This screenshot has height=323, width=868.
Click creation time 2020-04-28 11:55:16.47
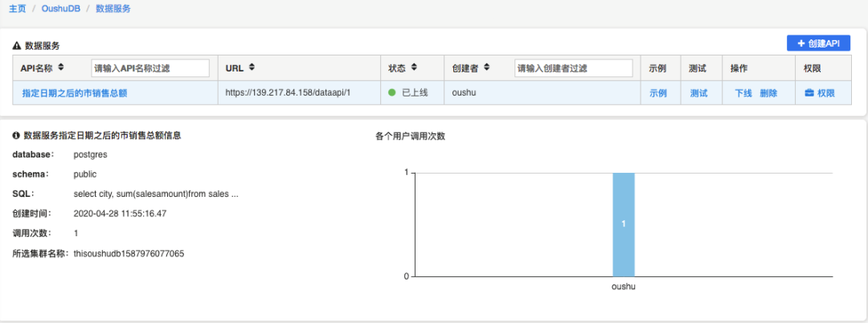[120, 214]
